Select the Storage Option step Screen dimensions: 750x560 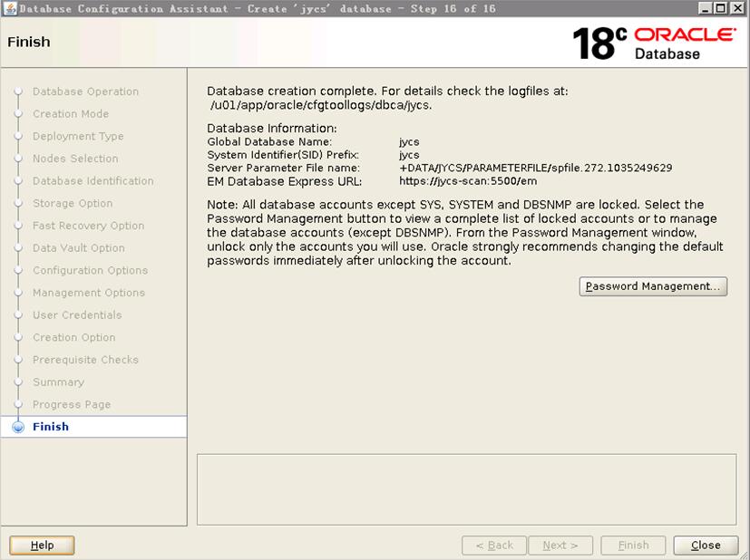click(73, 203)
